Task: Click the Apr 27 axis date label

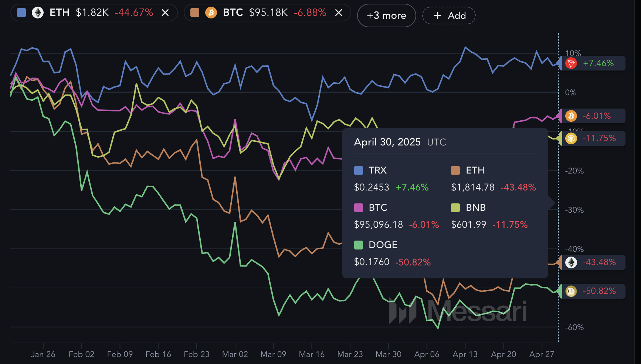Action: coord(541,354)
